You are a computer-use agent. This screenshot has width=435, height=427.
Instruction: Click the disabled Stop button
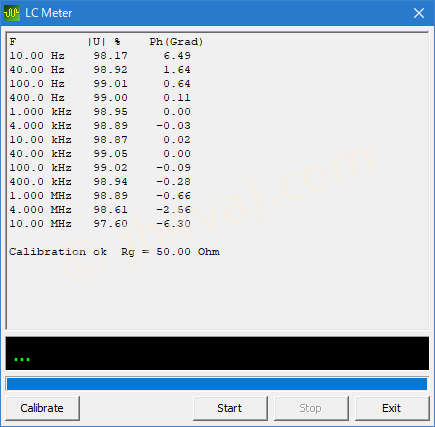[x=311, y=408]
